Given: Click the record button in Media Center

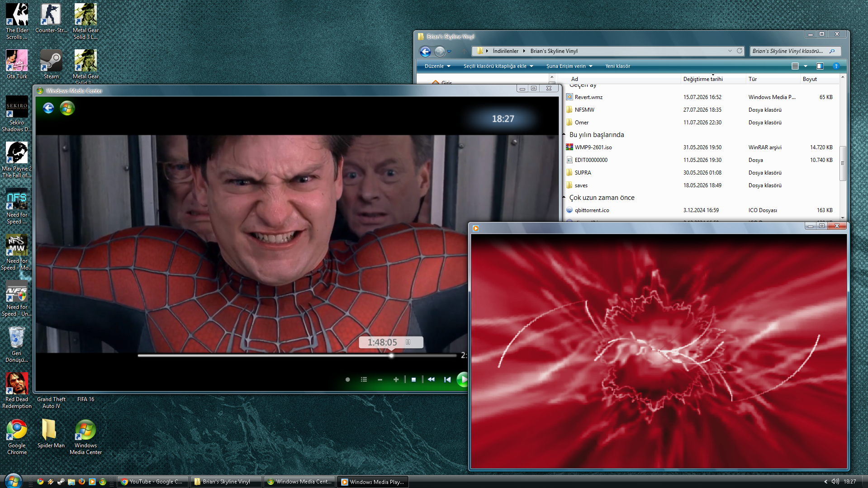Looking at the screenshot, I should [x=347, y=379].
